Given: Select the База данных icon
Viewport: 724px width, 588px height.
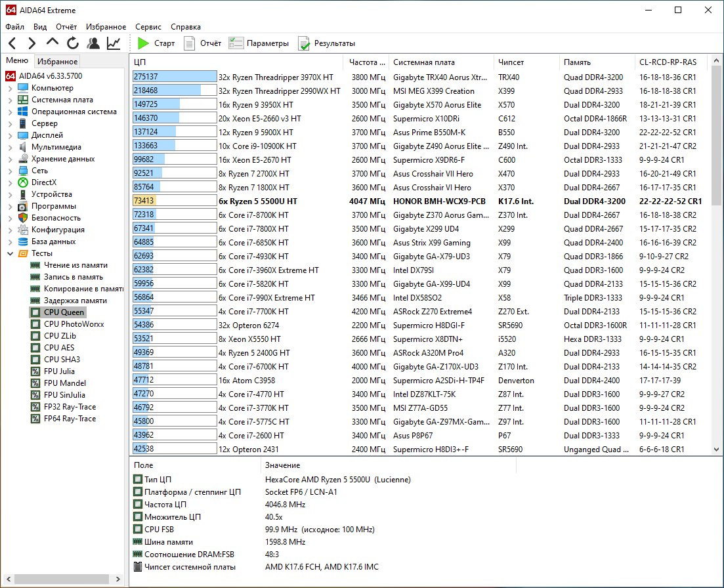Looking at the screenshot, I should click(22, 241).
